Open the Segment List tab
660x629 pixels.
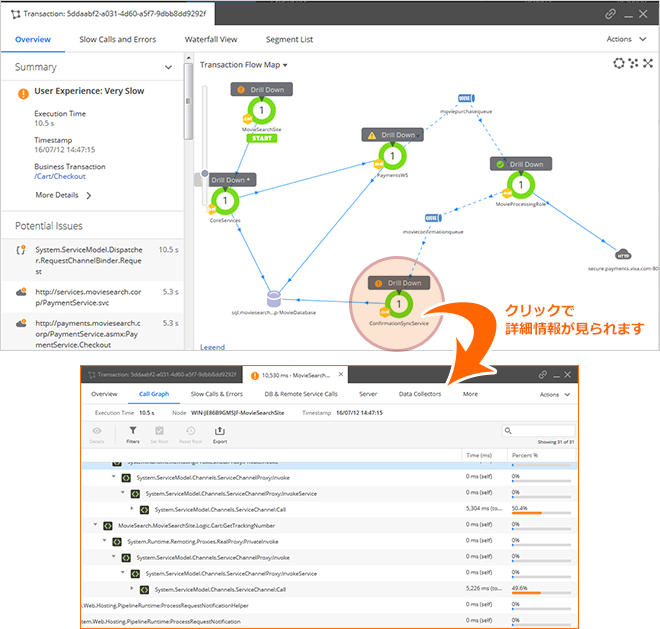click(x=289, y=39)
